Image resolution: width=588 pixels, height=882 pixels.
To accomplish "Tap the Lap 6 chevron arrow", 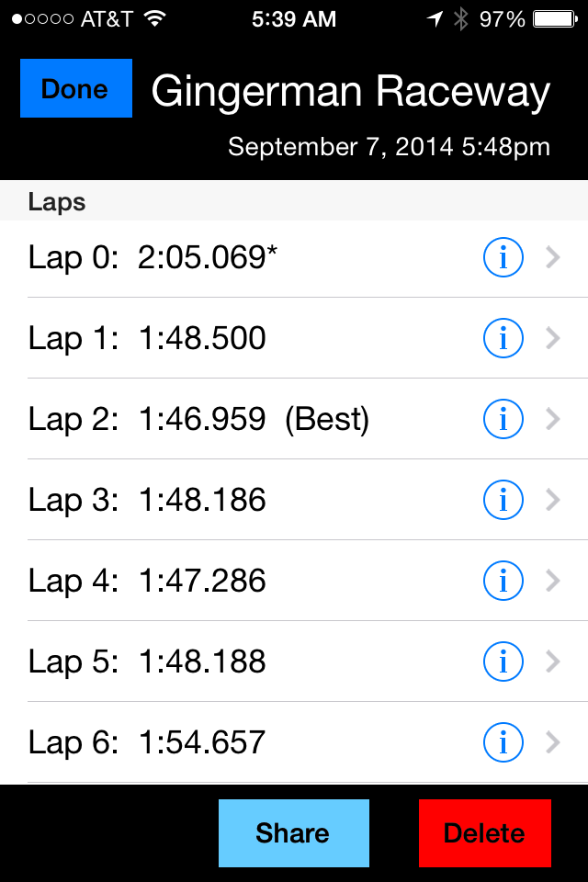I will pos(552,742).
